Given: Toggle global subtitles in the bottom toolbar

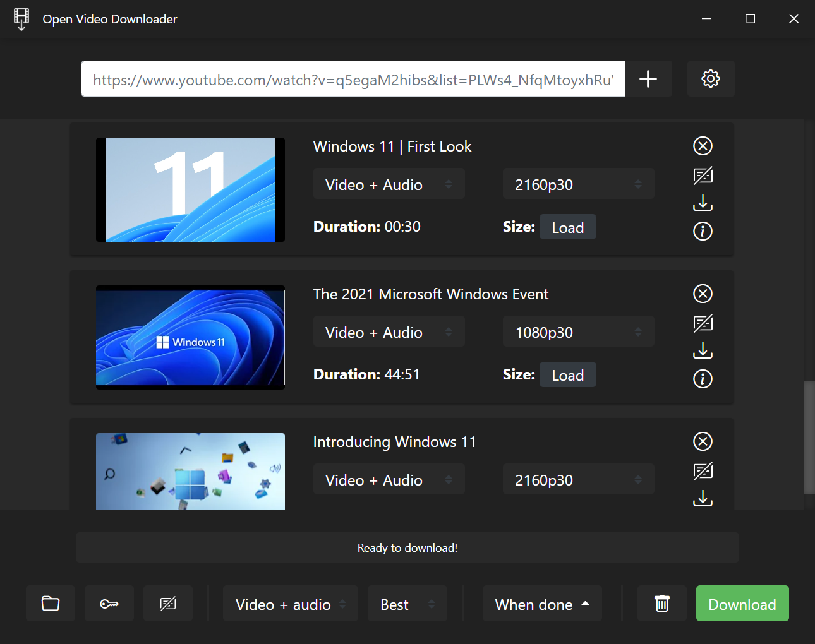Looking at the screenshot, I should point(168,604).
